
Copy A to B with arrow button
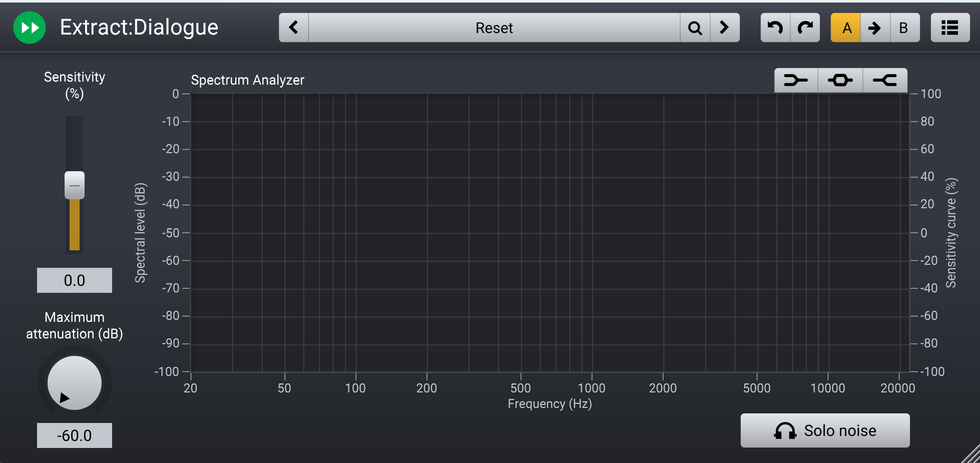pyautogui.click(x=875, y=28)
